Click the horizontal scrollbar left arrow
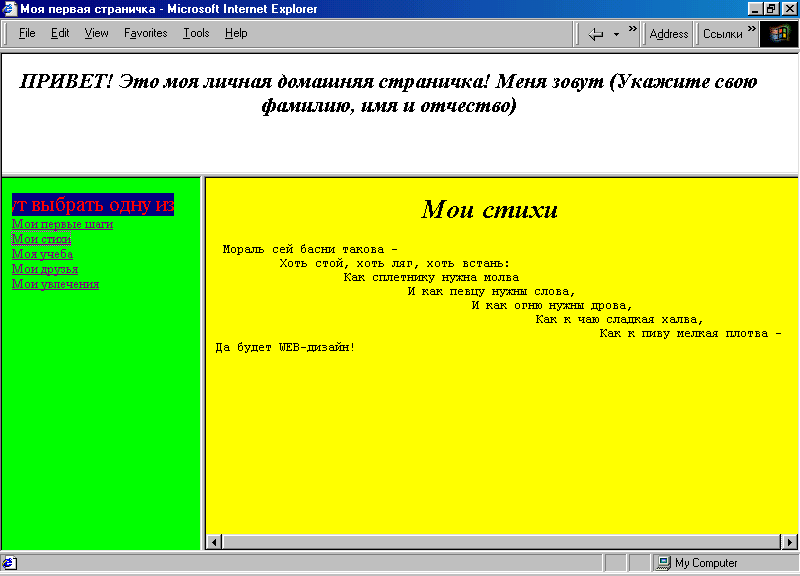Image resolution: width=800 pixels, height=576 pixels. pyautogui.click(x=214, y=542)
